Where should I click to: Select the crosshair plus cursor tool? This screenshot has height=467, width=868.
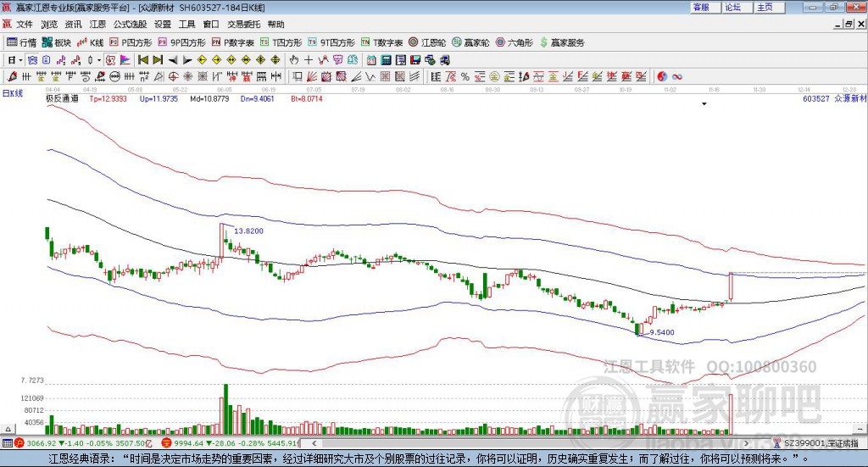[x=309, y=60]
